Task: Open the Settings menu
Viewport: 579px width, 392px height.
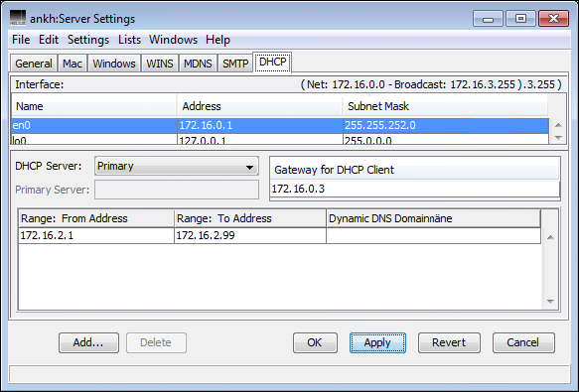Action: [x=88, y=40]
